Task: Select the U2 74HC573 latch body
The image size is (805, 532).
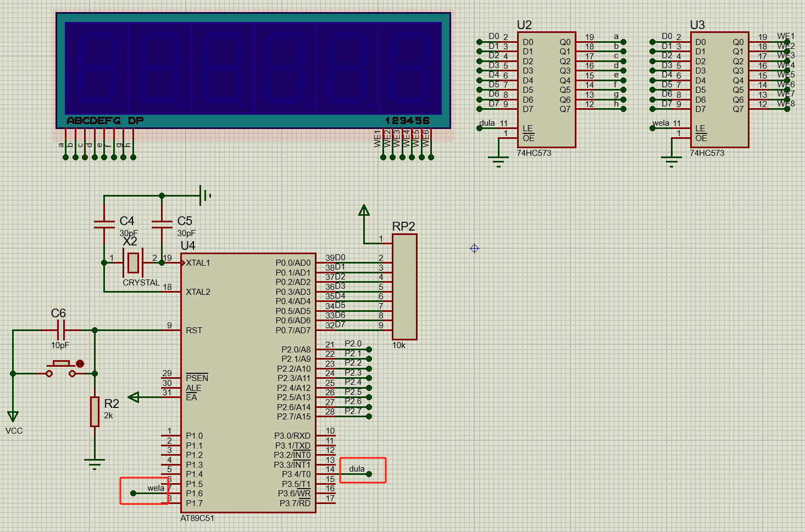Action: [x=546, y=89]
